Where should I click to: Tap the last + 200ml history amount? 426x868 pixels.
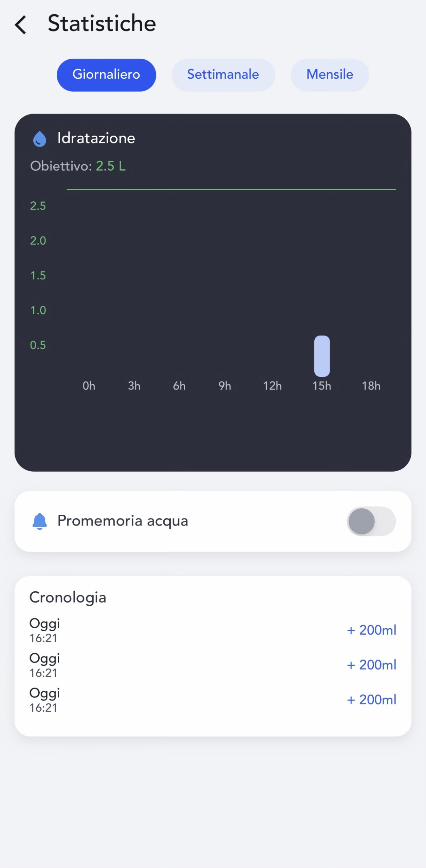pyautogui.click(x=371, y=699)
